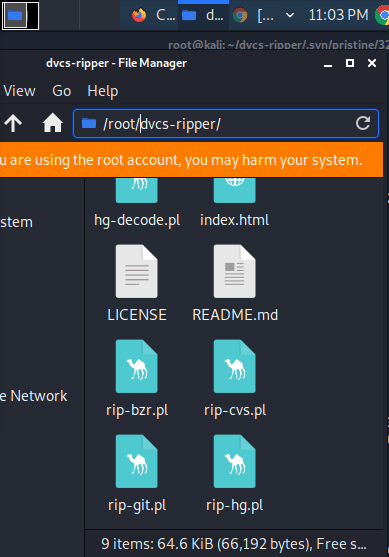Screen dimensions: 389x557
Task: Click the rip-git.pl file name
Action: [x=137, y=505]
